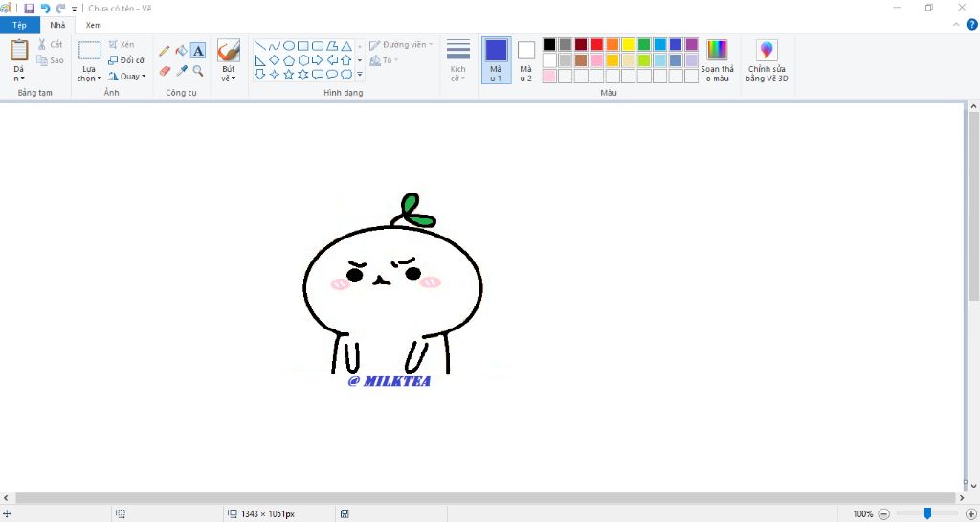
Task: Choose the Right arrow shape
Action: click(x=318, y=60)
